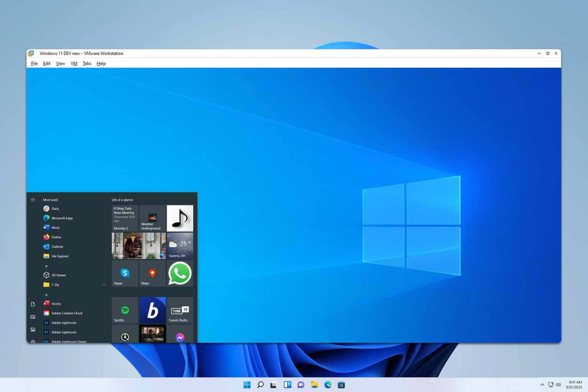Click the VMware Workstation title bar icon

(x=31, y=53)
